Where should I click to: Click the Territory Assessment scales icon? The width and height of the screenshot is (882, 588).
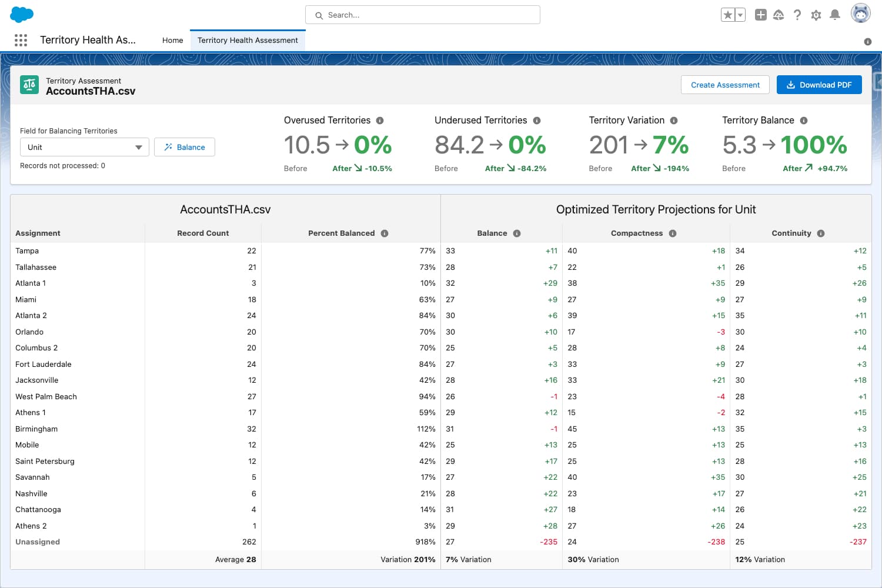pyautogui.click(x=29, y=85)
